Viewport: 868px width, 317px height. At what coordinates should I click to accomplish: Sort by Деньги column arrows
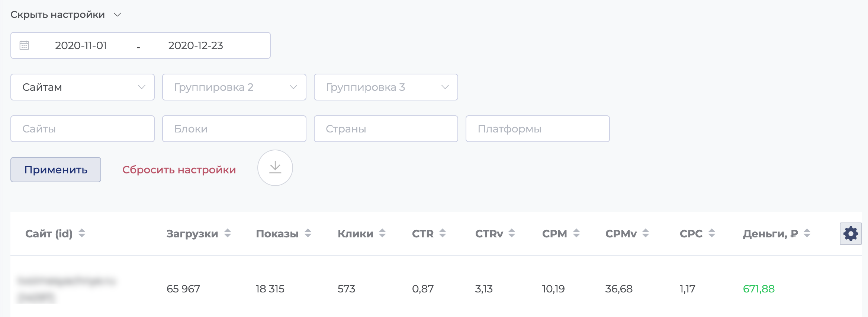point(807,233)
